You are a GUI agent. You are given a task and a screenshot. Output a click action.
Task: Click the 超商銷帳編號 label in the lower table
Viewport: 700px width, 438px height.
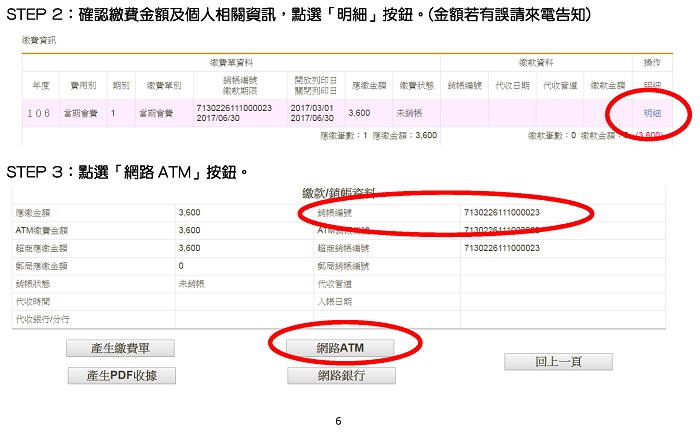tap(342, 248)
